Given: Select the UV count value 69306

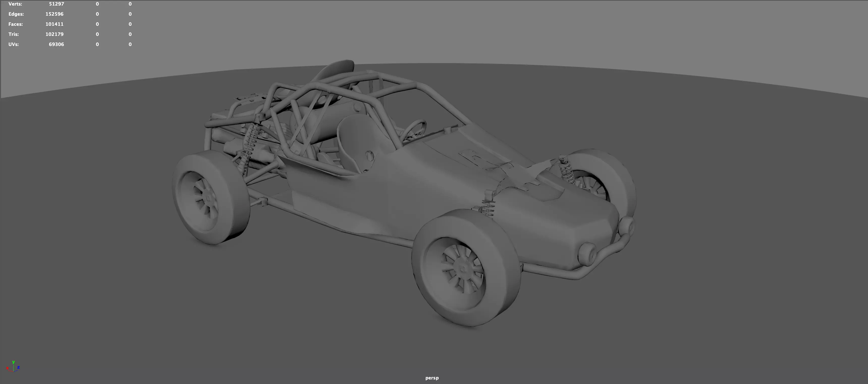Looking at the screenshot, I should point(56,44).
